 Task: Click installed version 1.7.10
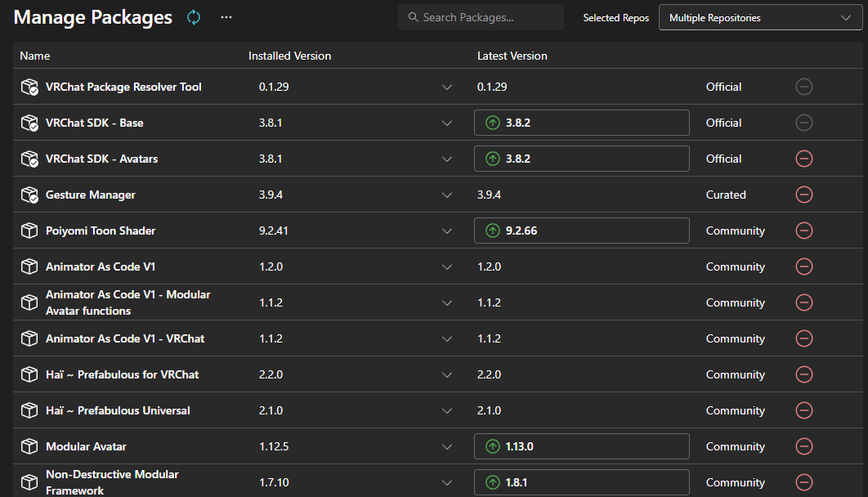(274, 482)
